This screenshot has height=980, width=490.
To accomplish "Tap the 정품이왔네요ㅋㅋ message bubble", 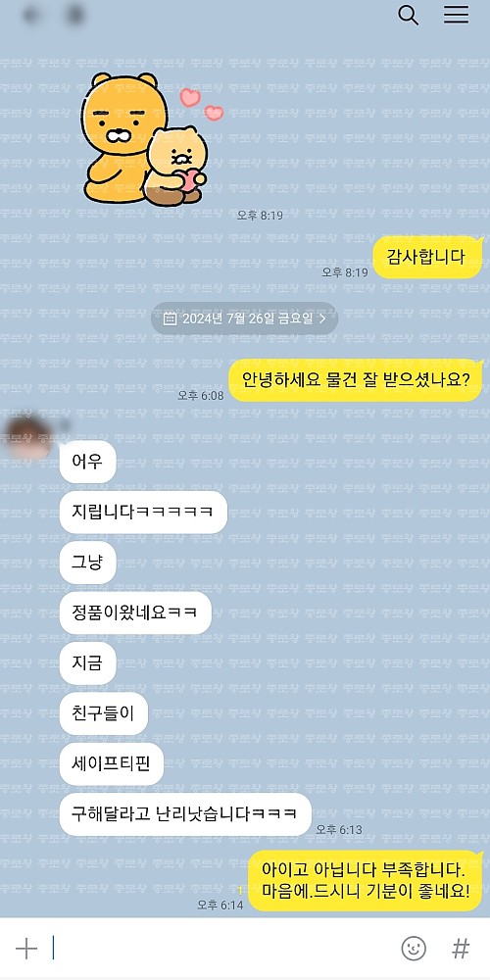I will click(135, 612).
